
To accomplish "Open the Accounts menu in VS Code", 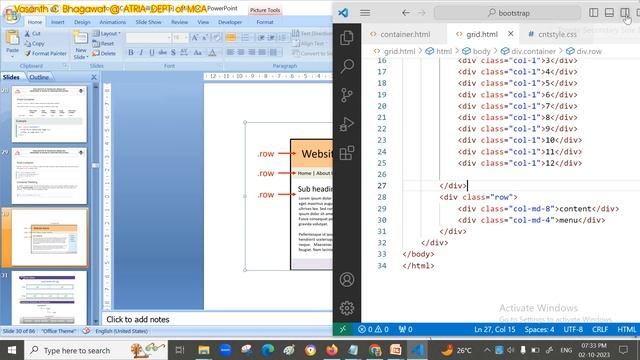I will point(347,280).
